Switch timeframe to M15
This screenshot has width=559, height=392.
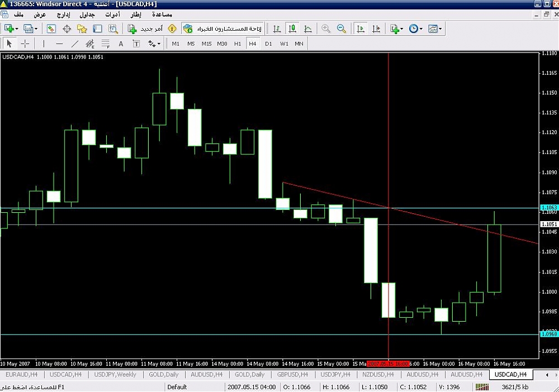pos(206,44)
